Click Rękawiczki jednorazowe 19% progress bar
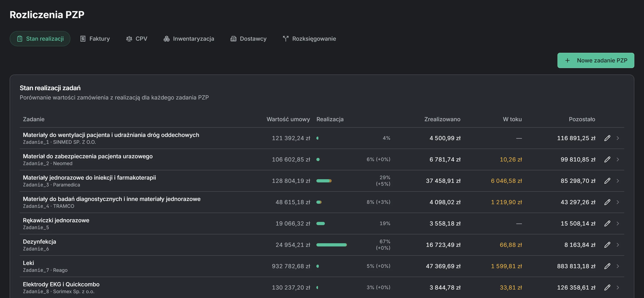 coord(321,224)
